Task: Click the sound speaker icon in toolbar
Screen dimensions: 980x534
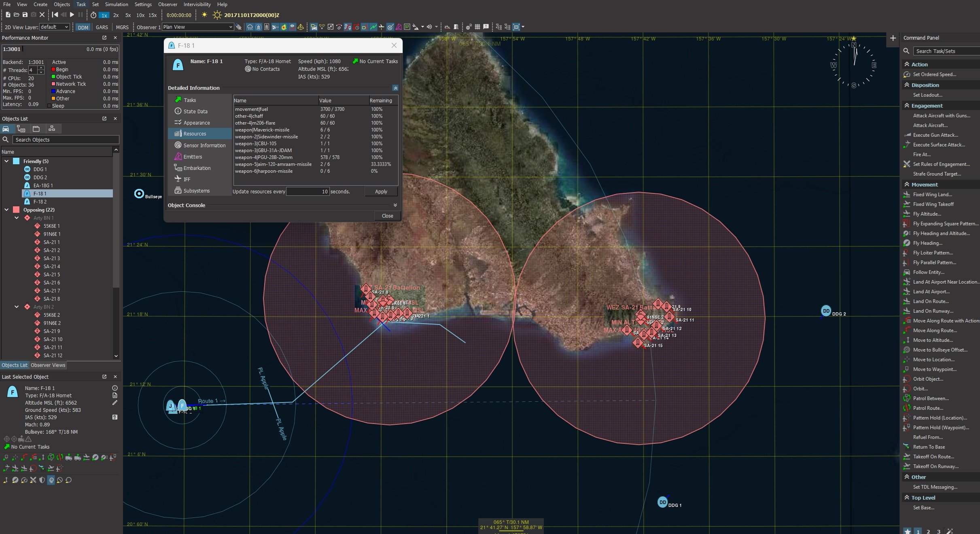Action: pos(429,27)
